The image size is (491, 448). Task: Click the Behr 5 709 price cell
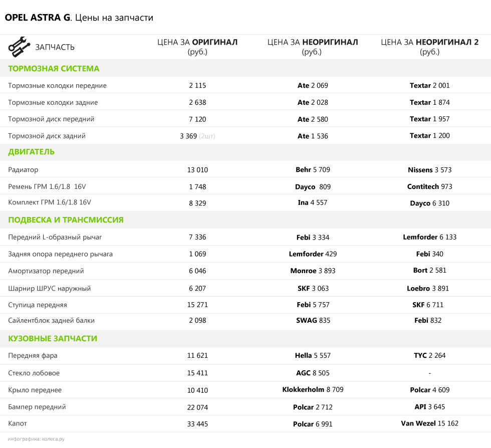pyautogui.click(x=313, y=170)
